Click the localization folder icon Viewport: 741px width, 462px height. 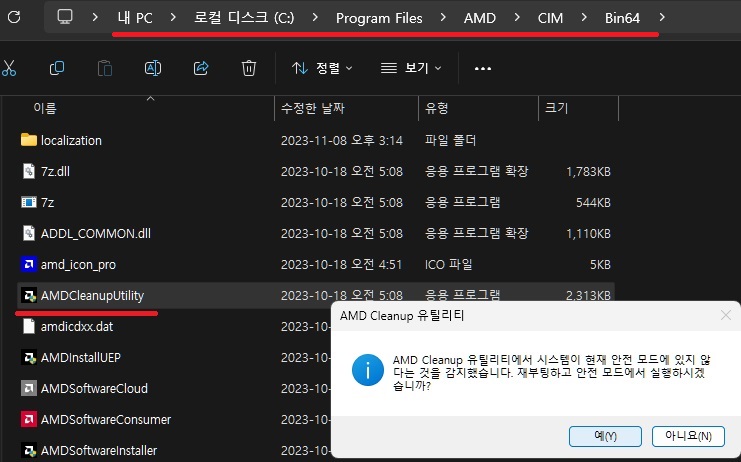click(x=29, y=140)
